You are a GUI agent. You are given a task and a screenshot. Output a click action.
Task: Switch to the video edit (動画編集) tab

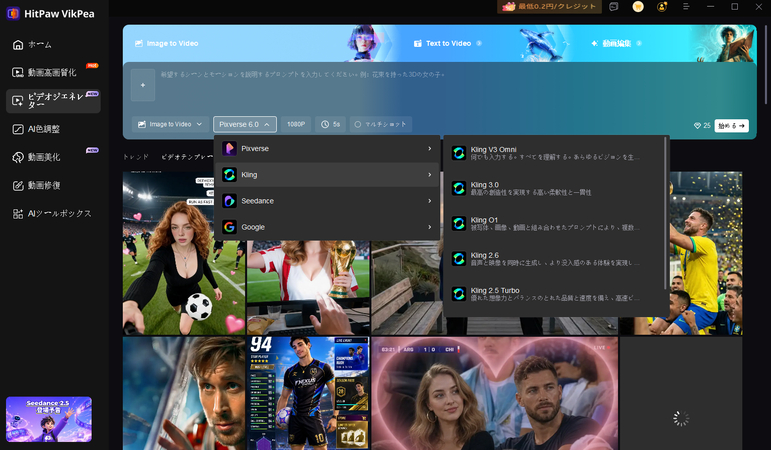(616, 43)
